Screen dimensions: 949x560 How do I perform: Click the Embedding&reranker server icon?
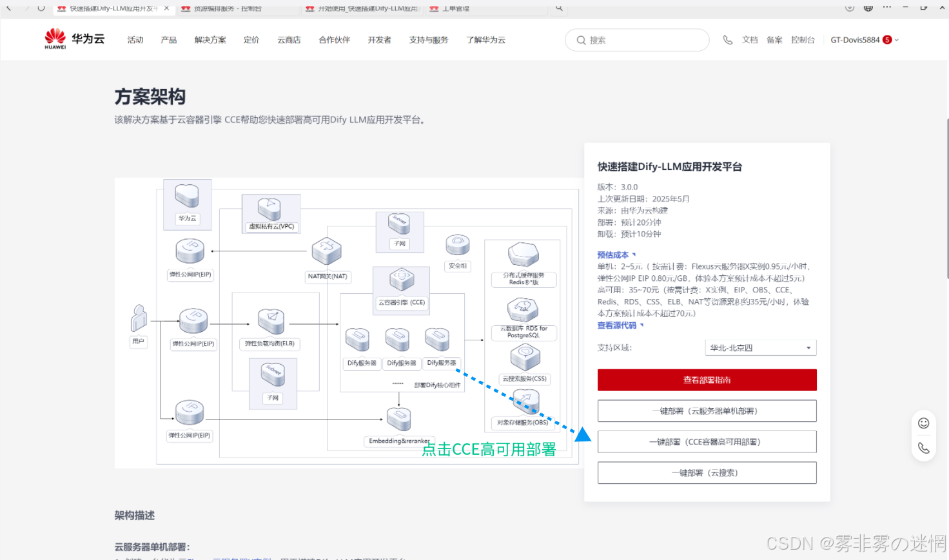tap(399, 420)
